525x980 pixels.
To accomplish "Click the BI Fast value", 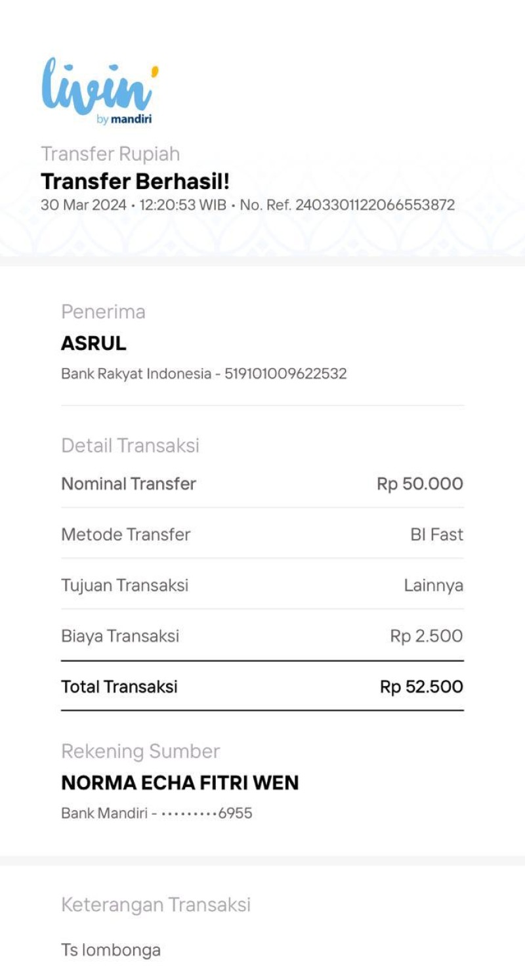I will point(437,534).
